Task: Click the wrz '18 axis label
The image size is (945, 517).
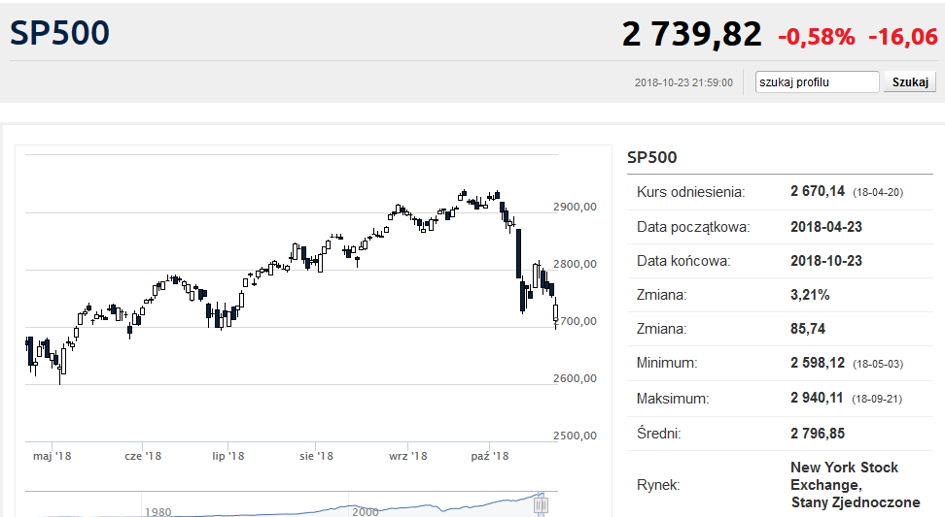Action: pyautogui.click(x=408, y=456)
